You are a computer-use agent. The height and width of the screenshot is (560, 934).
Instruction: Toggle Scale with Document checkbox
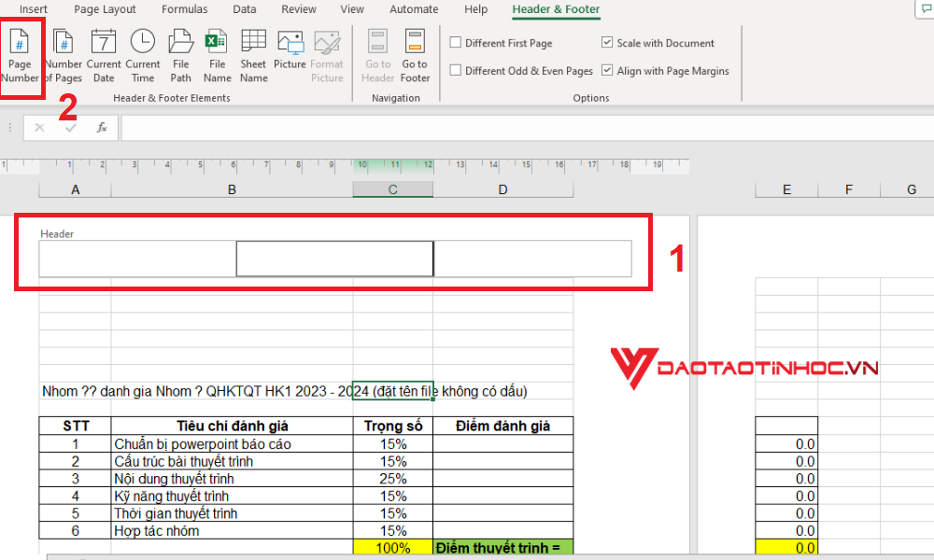pos(607,42)
